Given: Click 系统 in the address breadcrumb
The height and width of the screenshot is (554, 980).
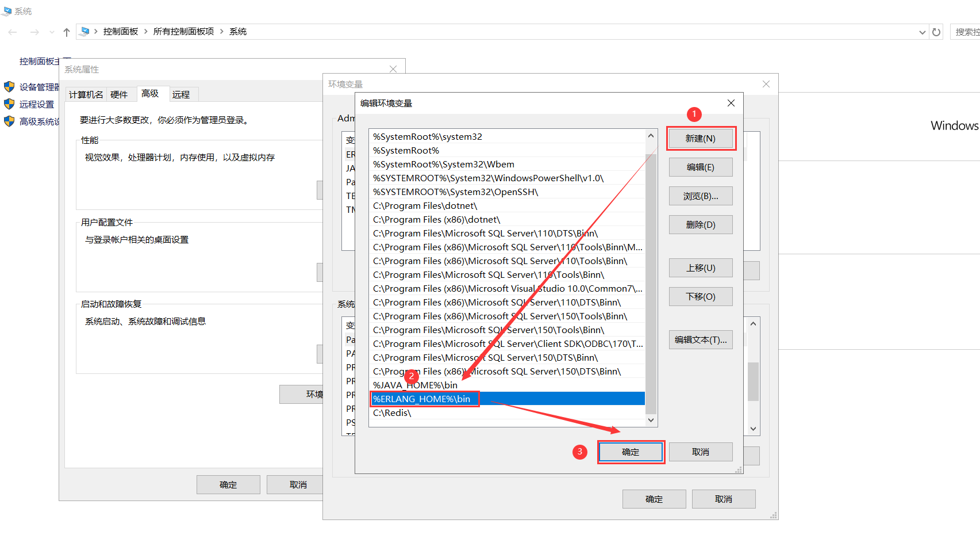Looking at the screenshot, I should (x=238, y=32).
